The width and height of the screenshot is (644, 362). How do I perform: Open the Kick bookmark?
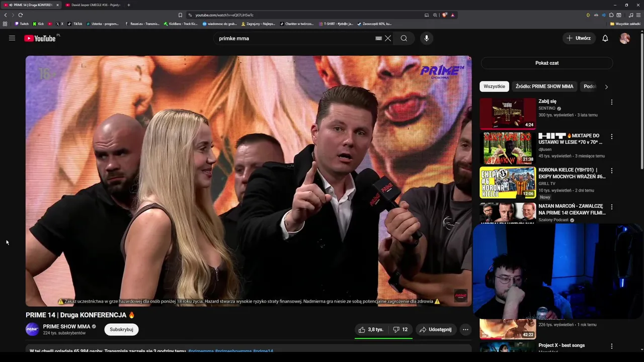point(38,24)
